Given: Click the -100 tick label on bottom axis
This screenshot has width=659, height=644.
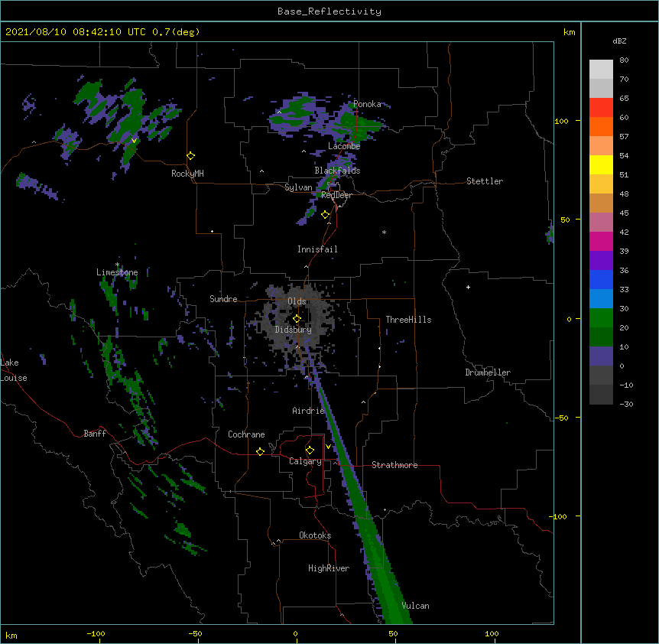Looking at the screenshot, I should (x=96, y=633).
